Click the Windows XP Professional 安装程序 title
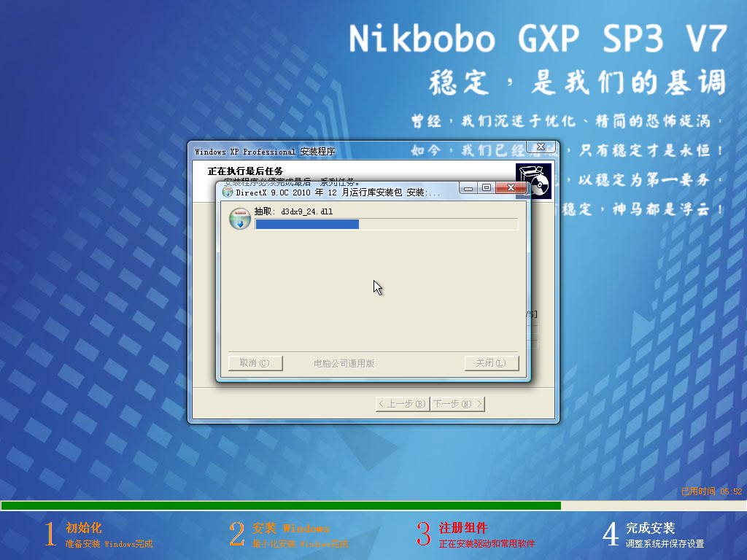This screenshot has width=747, height=560. pos(265,152)
